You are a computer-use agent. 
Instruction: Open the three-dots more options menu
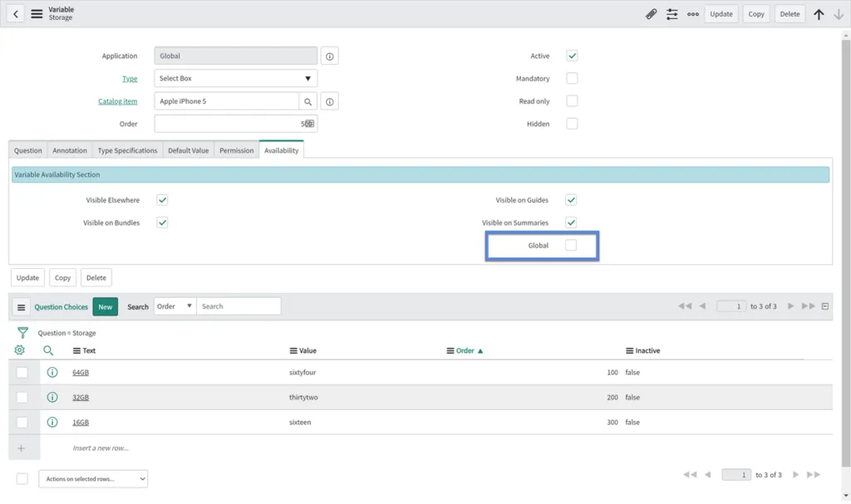click(x=692, y=14)
